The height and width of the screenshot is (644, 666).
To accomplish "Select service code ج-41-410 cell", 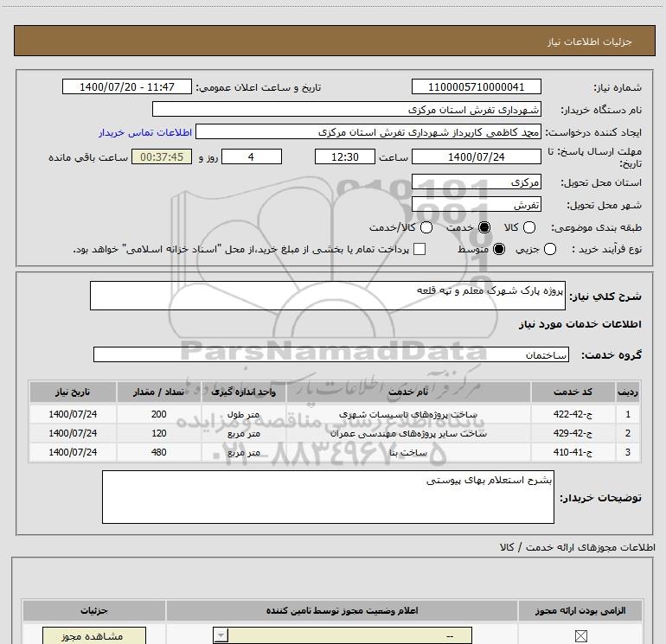I will pyautogui.click(x=573, y=452).
